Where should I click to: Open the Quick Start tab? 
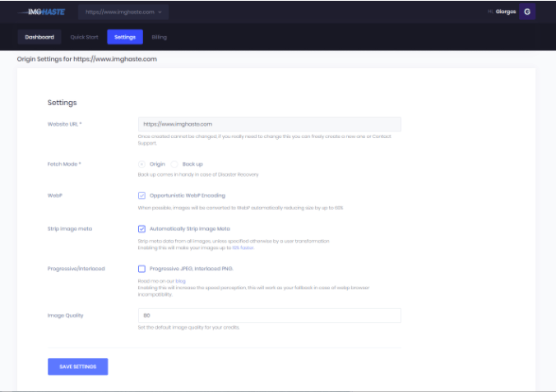tap(83, 37)
